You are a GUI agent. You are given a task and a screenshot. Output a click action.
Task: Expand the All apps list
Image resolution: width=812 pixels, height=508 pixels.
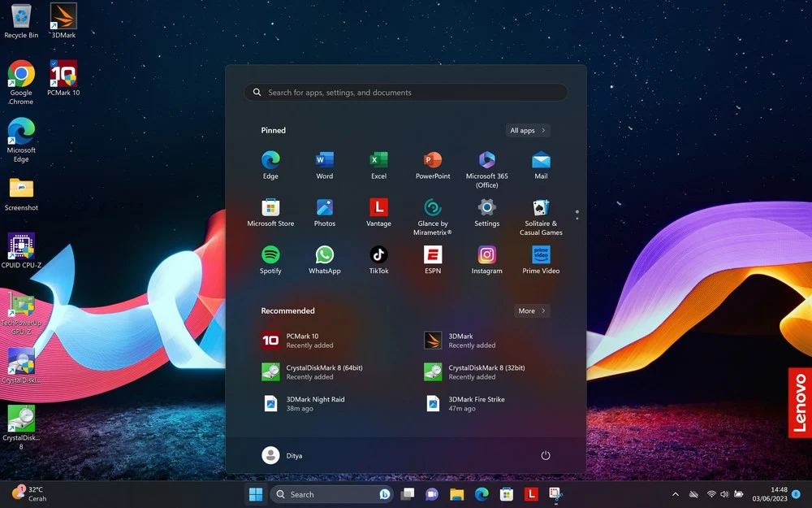[x=528, y=131]
